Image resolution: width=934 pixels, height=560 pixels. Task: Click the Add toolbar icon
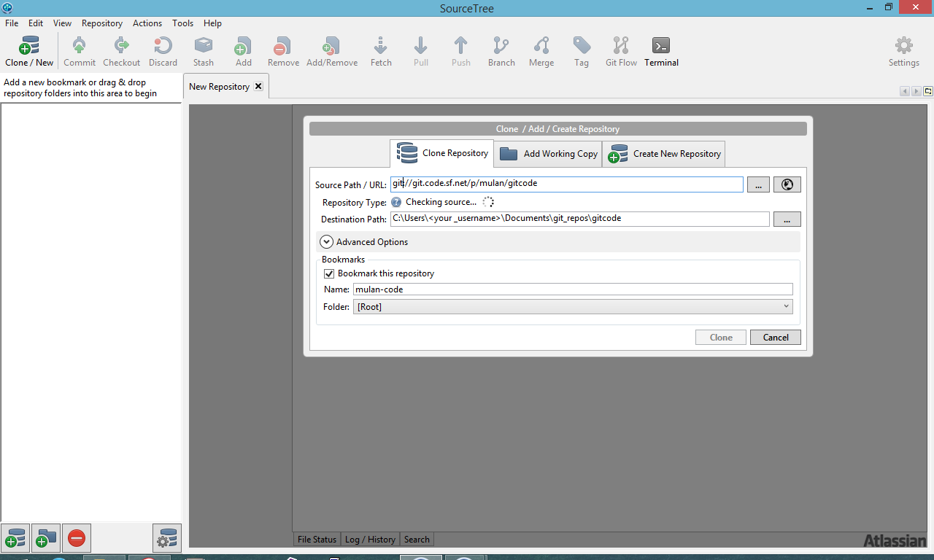[x=243, y=52]
